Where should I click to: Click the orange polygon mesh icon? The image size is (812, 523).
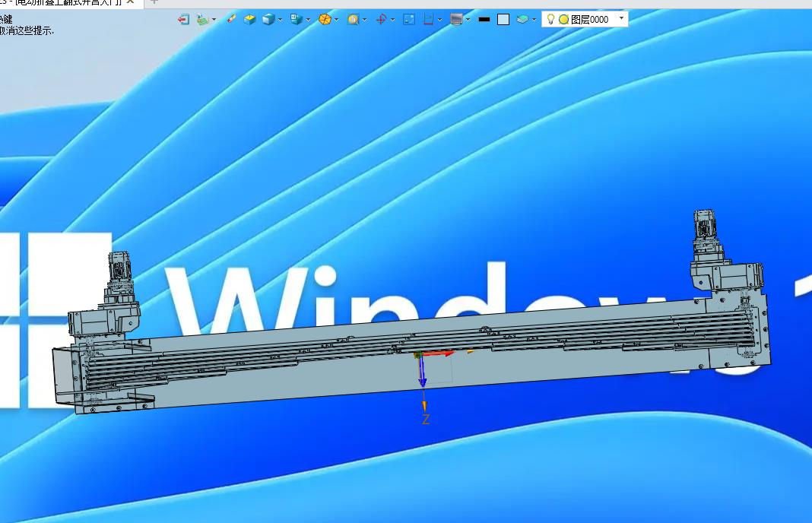325,20
